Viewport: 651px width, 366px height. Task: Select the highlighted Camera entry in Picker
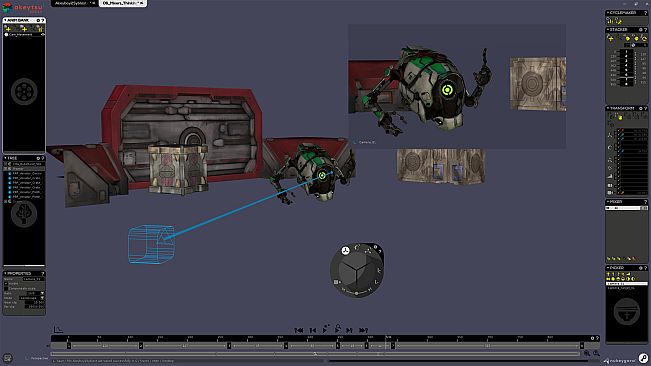pos(627,284)
